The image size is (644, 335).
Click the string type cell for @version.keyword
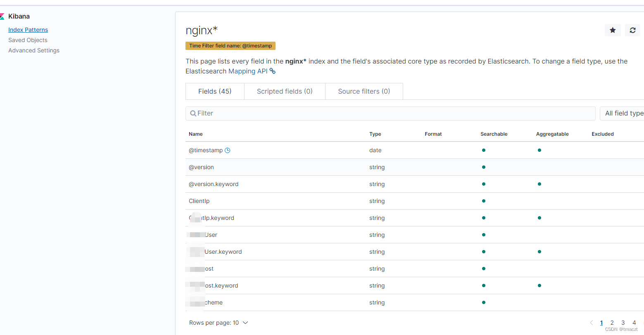377,184
